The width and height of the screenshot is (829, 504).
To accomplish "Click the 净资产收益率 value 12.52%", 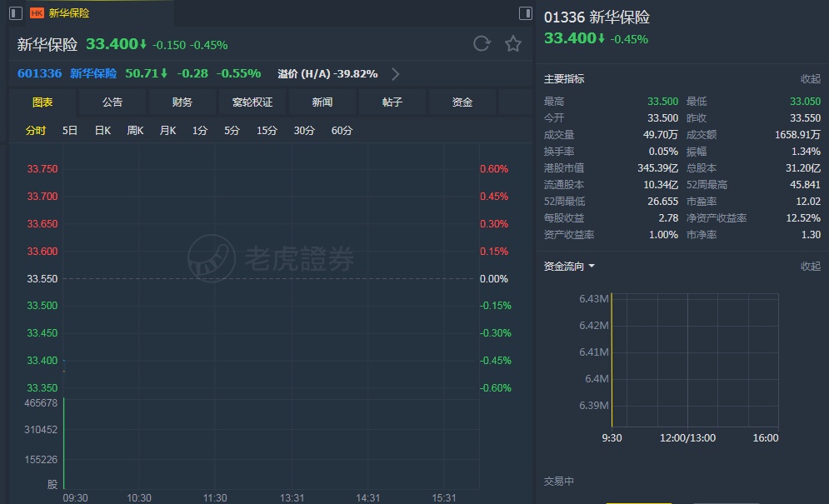I will tap(803, 218).
